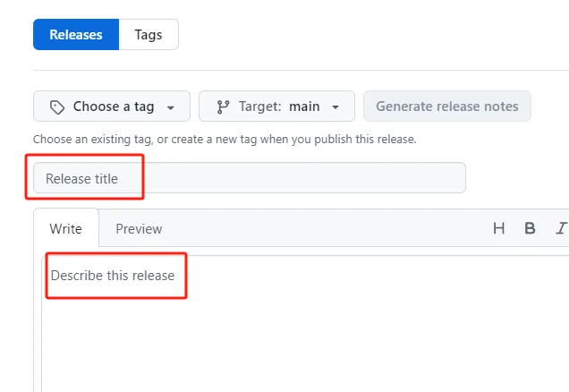Image resolution: width=569 pixels, height=392 pixels.
Task: Click the caret arrow next to main
Action: point(335,107)
